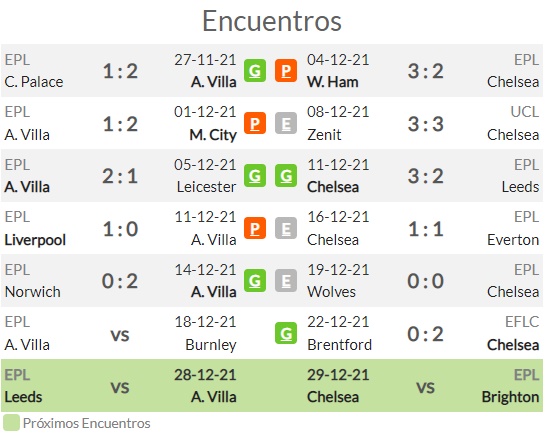Click the green G badge for Chelsea vs Leeds
Viewport: 545px width, 434px height.
pos(286,176)
